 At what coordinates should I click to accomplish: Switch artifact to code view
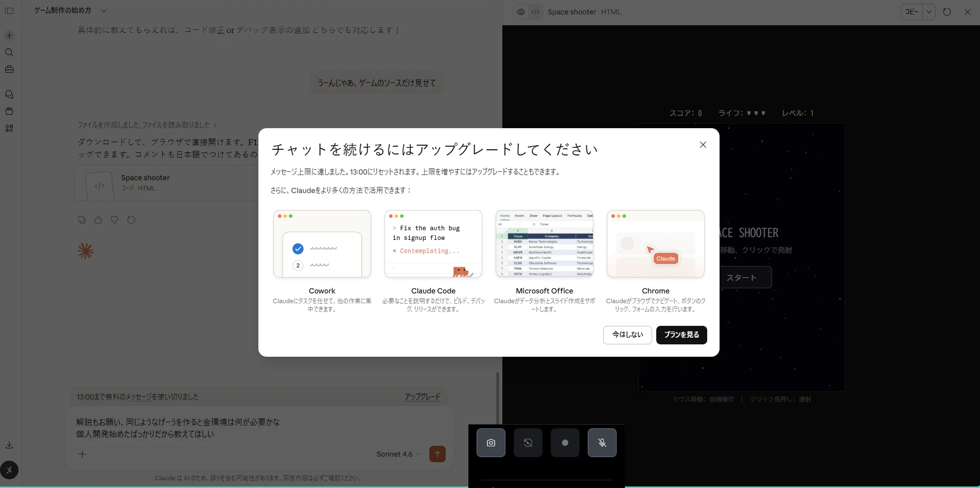535,12
